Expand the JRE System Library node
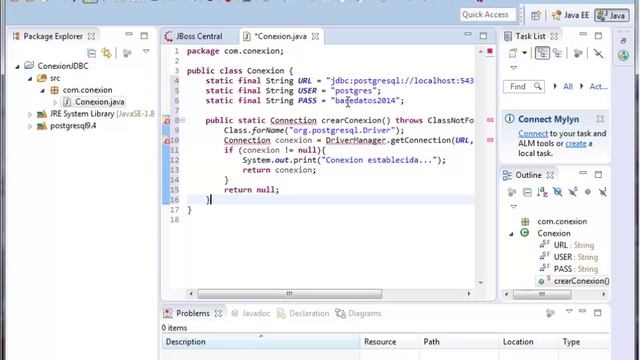This screenshot has height=360, width=640. pyautogui.click(x=30, y=115)
